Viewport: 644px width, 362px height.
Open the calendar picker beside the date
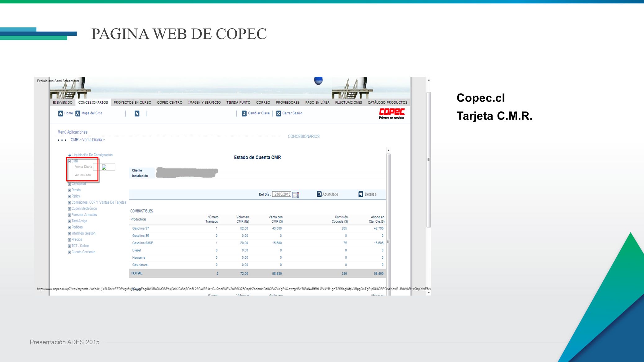(x=296, y=195)
